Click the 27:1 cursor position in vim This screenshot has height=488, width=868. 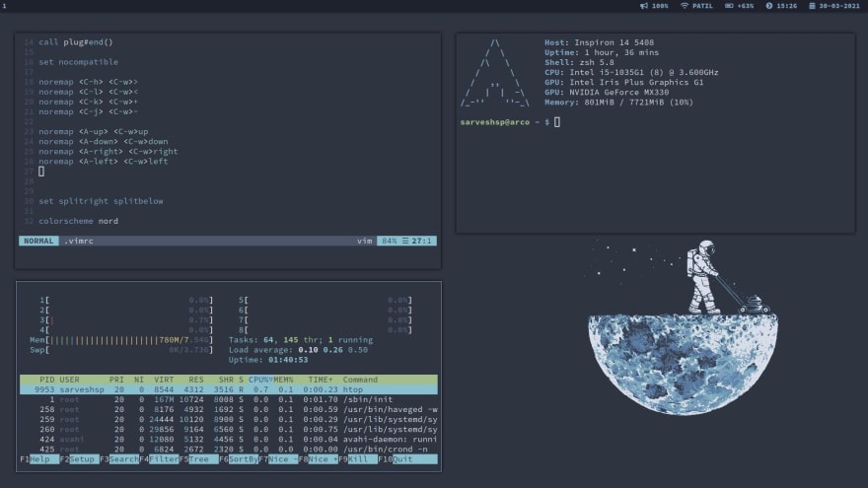(421, 241)
